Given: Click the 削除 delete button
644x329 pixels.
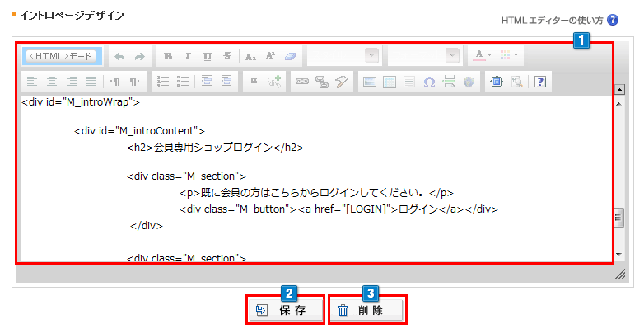Looking at the screenshot, I should pyautogui.click(x=367, y=310).
